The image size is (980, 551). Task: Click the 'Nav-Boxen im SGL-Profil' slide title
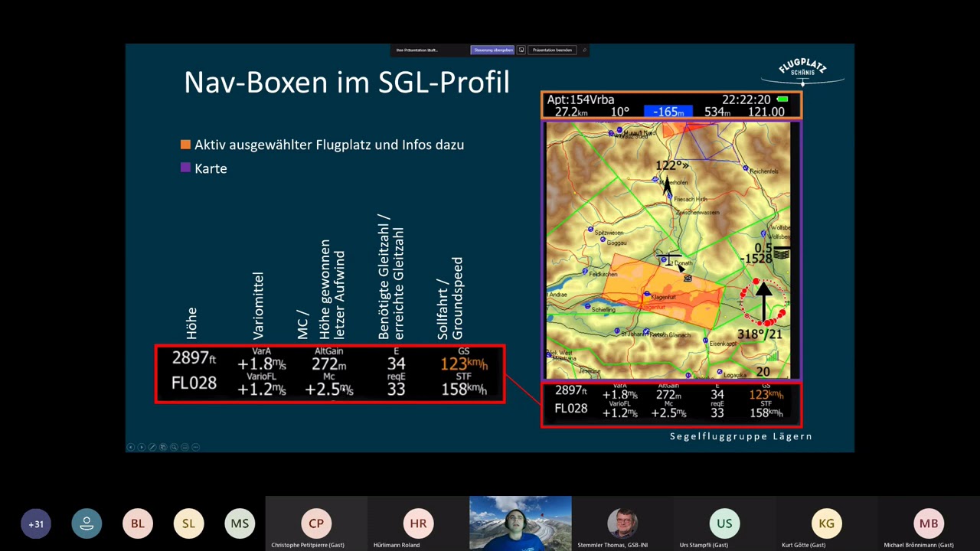[x=347, y=83]
